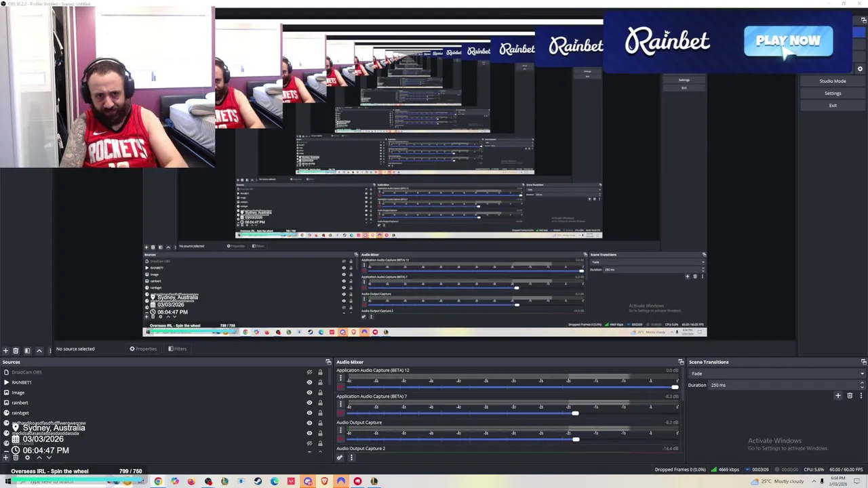Open Audio Mixer menu dots beside gear
This screenshot has height=488, width=868.
pyautogui.click(x=351, y=457)
